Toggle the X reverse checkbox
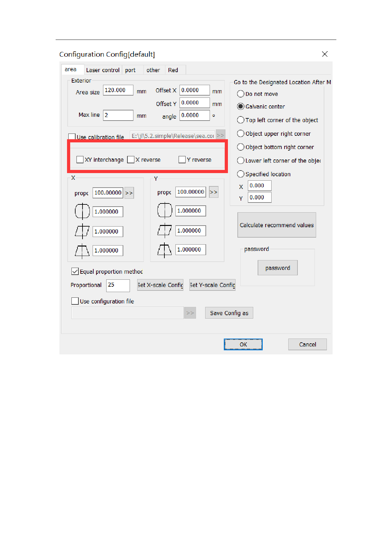 coord(131,159)
